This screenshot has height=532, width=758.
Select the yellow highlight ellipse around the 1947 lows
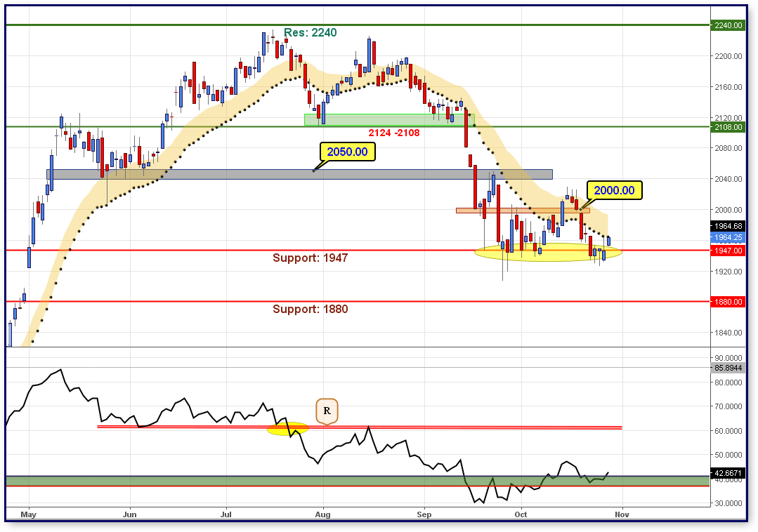(548, 253)
